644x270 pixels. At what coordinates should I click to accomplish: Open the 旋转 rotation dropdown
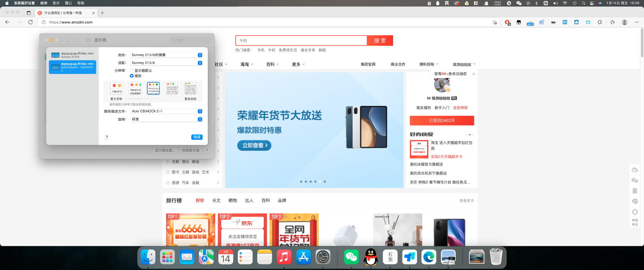click(x=166, y=119)
